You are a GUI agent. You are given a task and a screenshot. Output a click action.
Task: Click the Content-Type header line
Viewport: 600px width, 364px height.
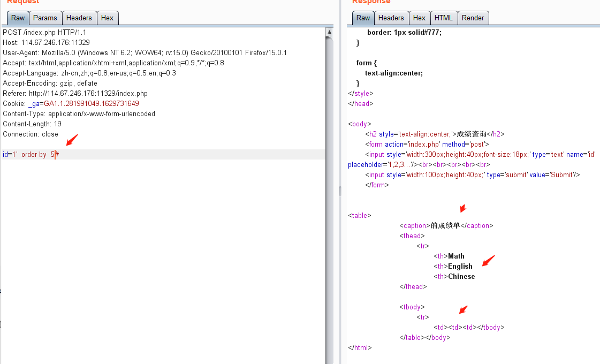pos(79,113)
